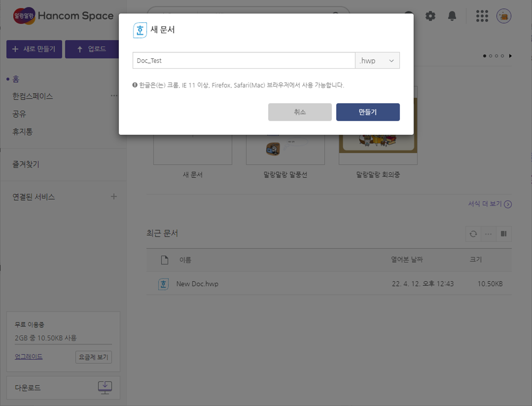Toggle the detail panel view icon
The width and height of the screenshot is (532, 406).
504,234
